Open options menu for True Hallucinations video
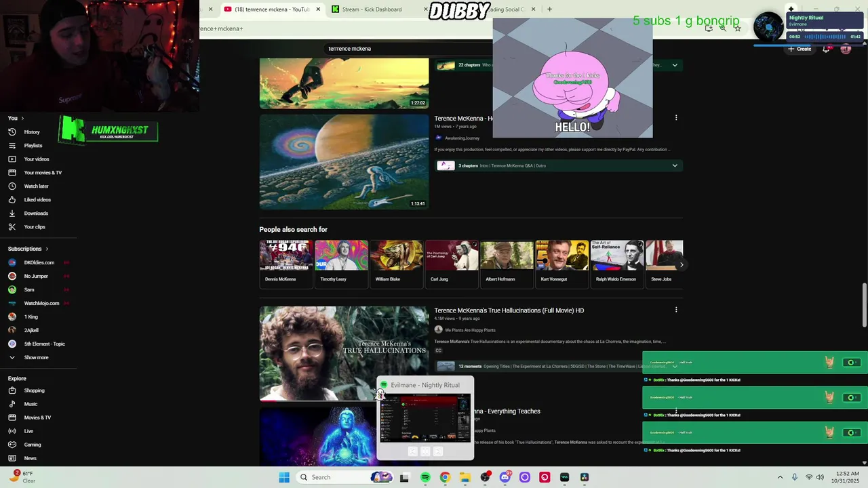The image size is (868, 488). click(676, 310)
